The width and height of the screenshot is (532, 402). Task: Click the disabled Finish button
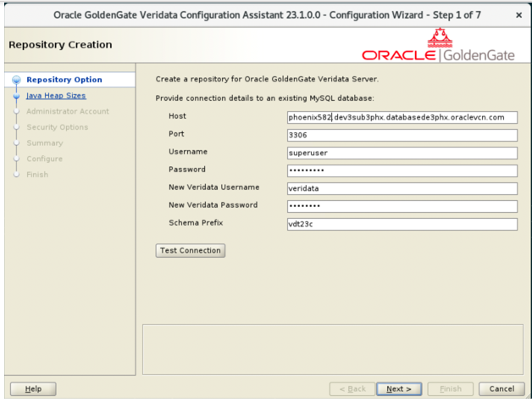450,388
